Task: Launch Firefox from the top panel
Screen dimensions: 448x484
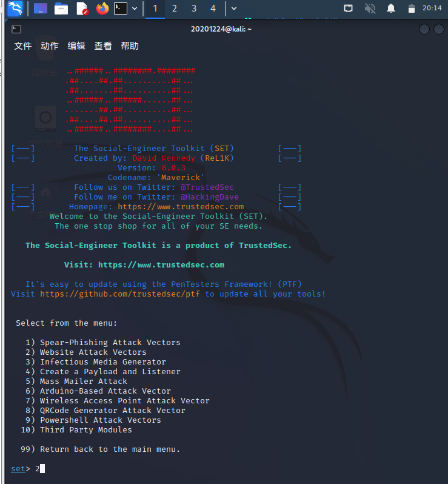Action: coord(102,8)
